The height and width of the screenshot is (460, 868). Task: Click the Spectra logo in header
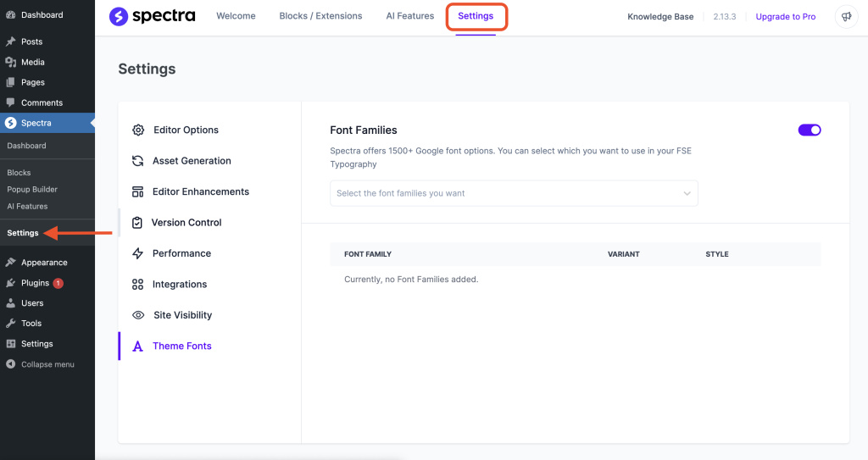pos(152,16)
